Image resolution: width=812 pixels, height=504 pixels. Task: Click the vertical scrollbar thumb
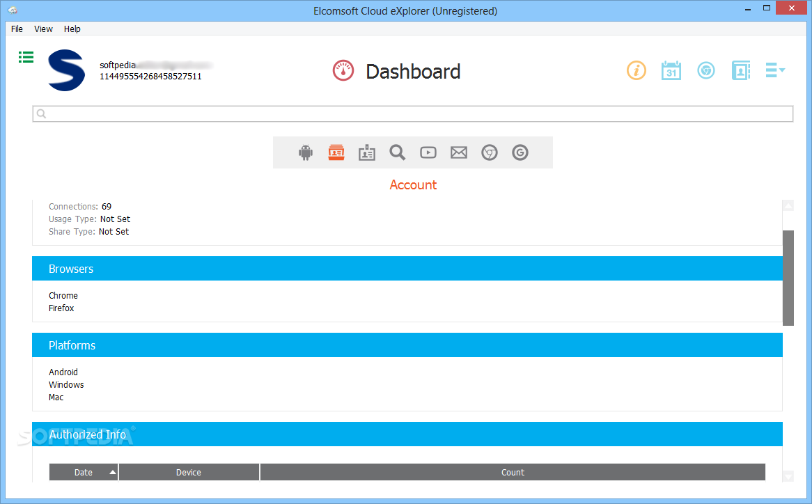point(788,278)
